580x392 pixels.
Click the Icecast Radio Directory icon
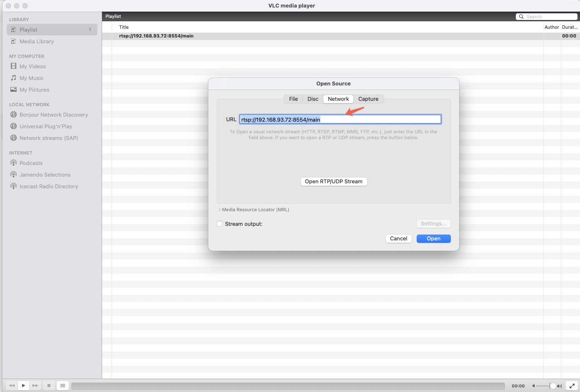[x=13, y=186]
